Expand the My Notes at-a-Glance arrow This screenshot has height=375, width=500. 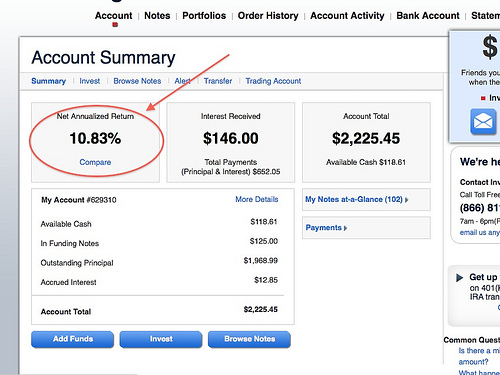(406, 200)
